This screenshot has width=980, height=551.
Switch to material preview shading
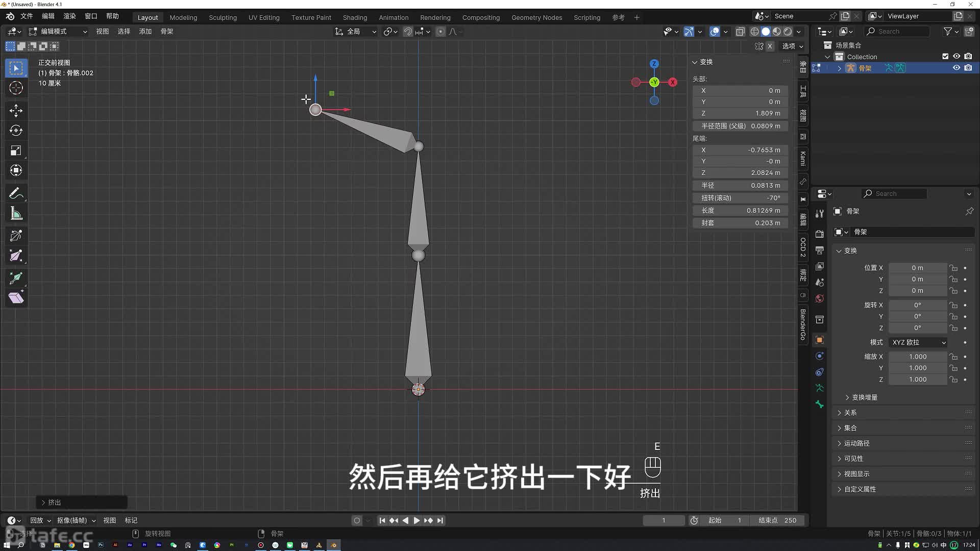click(x=777, y=32)
